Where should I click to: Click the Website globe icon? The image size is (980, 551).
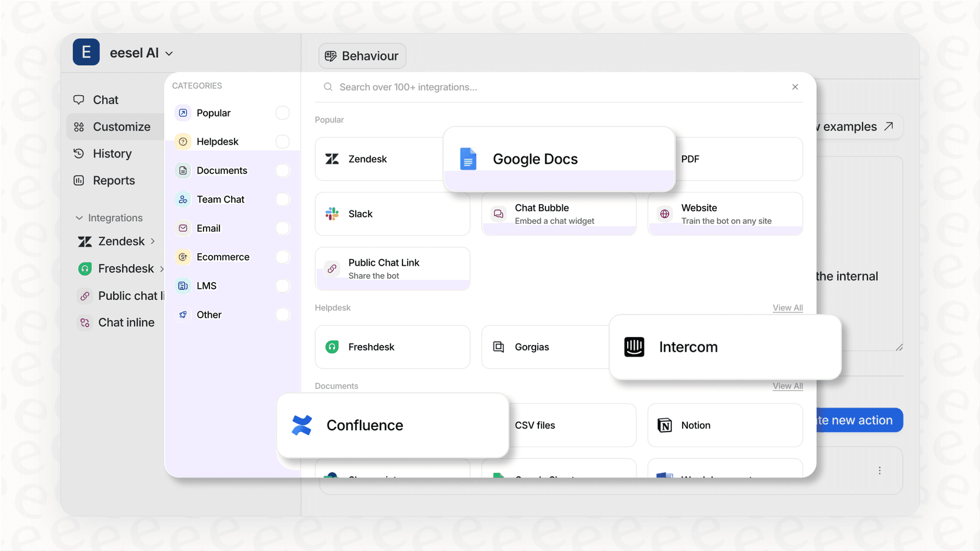click(664, 213)
